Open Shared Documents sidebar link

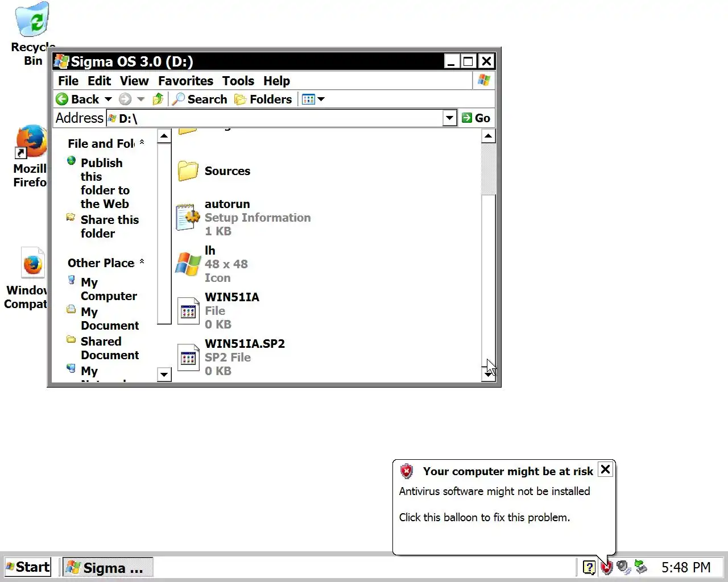click(110, 348)
